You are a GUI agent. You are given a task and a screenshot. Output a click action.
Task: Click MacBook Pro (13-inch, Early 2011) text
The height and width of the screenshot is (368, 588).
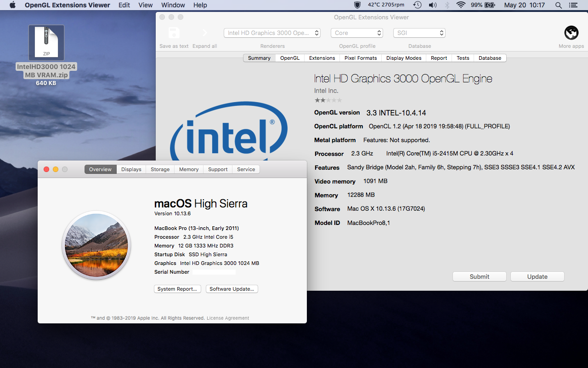[x=197, y=228]
